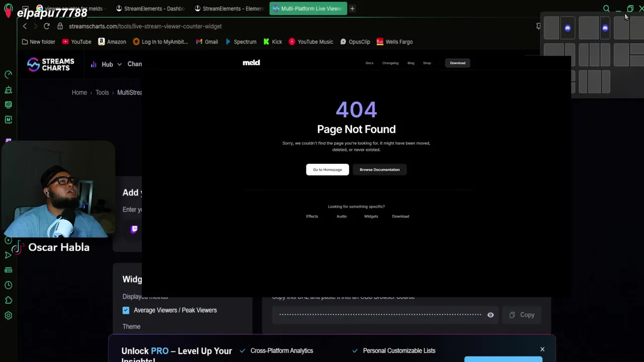Open the send arrow sidebar icon

click(x=8, y=255)
